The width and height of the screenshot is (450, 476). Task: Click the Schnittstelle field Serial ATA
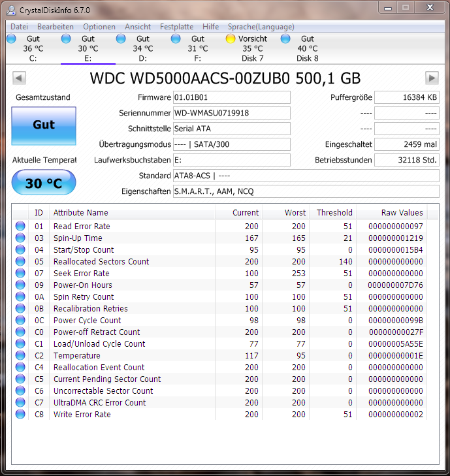click(232, 129)
